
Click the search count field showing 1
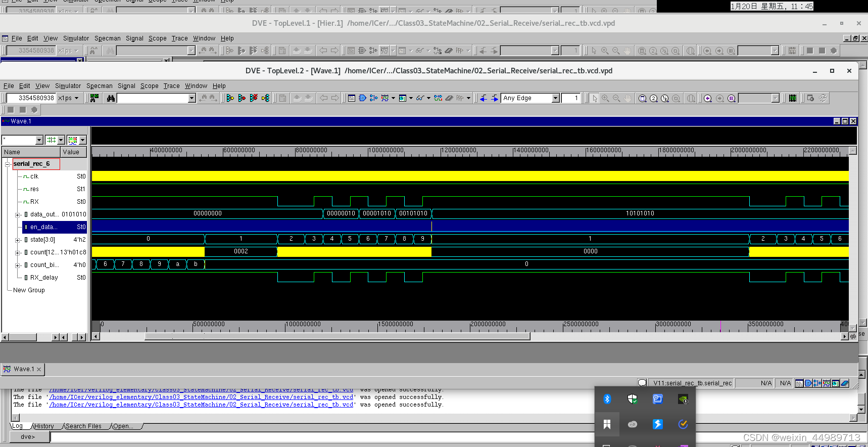(571, 98)
